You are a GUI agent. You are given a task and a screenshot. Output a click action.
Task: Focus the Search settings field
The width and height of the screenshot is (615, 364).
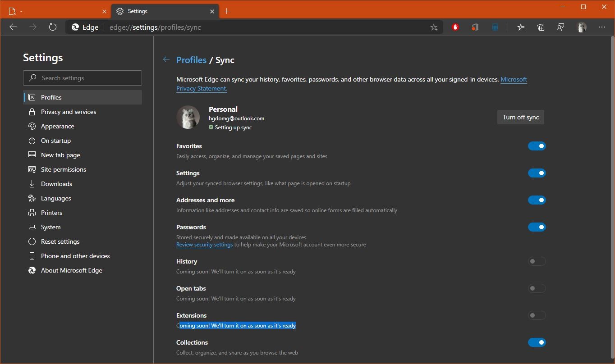pos(83,78)
